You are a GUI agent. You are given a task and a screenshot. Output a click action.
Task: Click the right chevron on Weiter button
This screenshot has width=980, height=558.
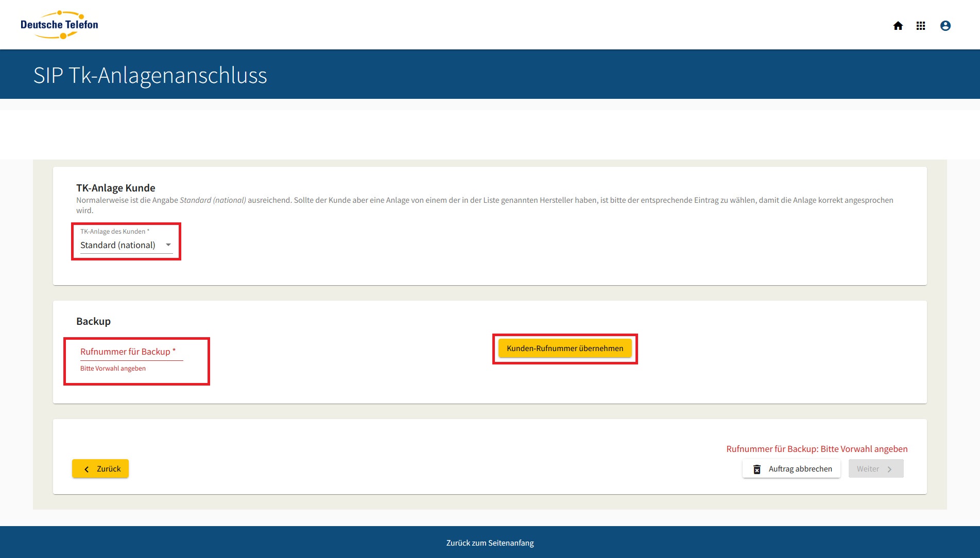[889, 469]
